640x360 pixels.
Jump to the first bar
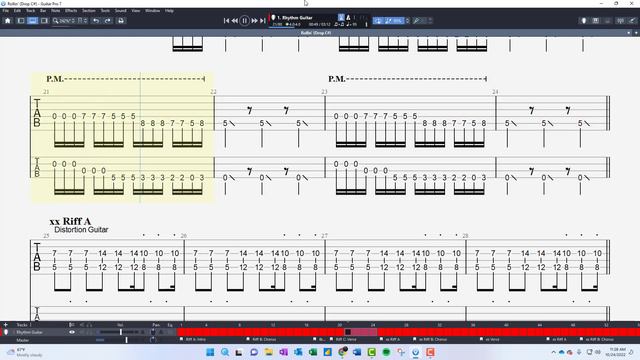point(226,20)
